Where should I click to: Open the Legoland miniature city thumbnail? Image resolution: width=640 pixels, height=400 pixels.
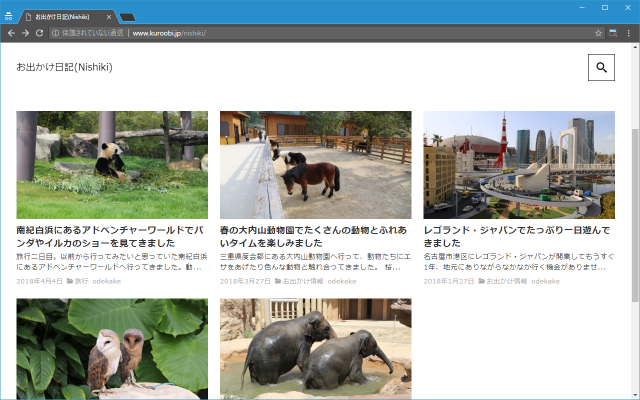[x=519, y=165]
